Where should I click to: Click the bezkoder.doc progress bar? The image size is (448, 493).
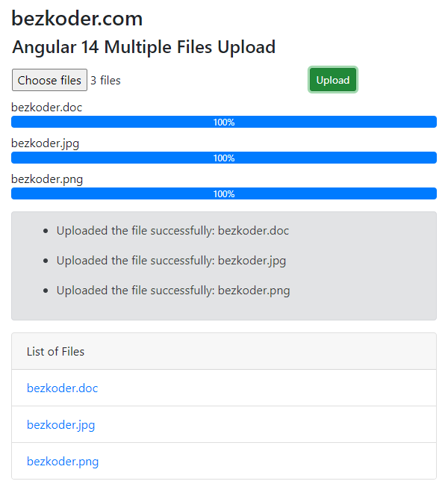[224, 122]
